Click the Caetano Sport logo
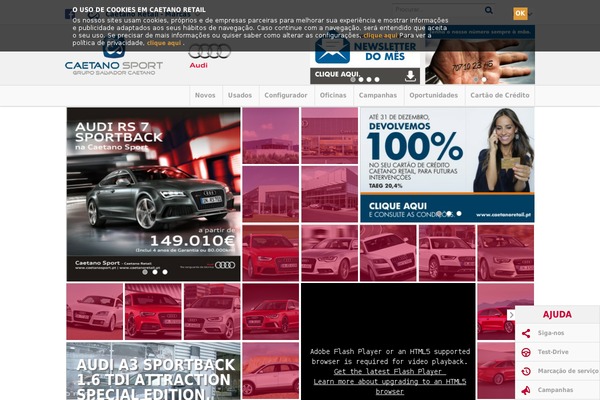The height and width of the screenshot is (400, 600). pos(114,57)
